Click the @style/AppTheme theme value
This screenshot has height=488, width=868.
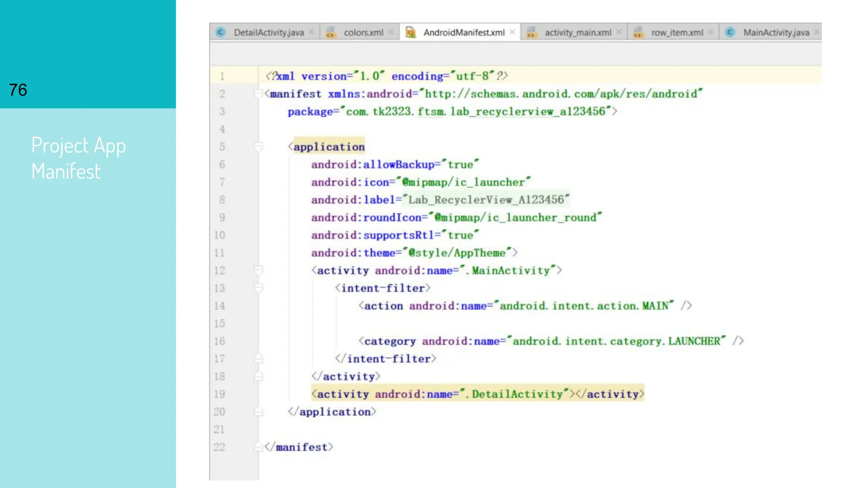coord(457,252)
